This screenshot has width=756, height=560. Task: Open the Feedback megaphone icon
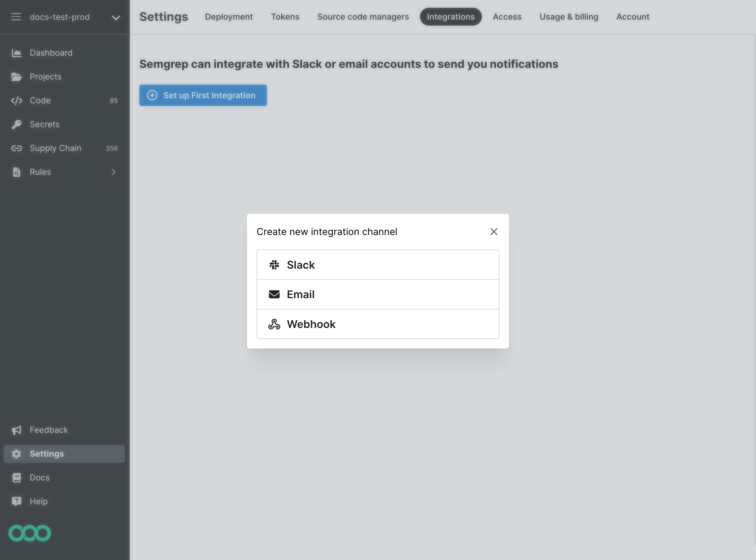click(x=17, y=430)
